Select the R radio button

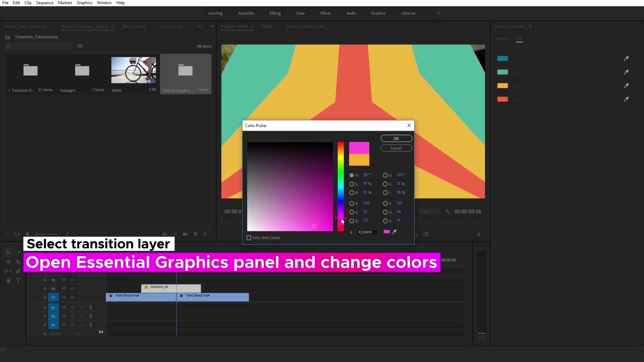(x=352, y=203)
